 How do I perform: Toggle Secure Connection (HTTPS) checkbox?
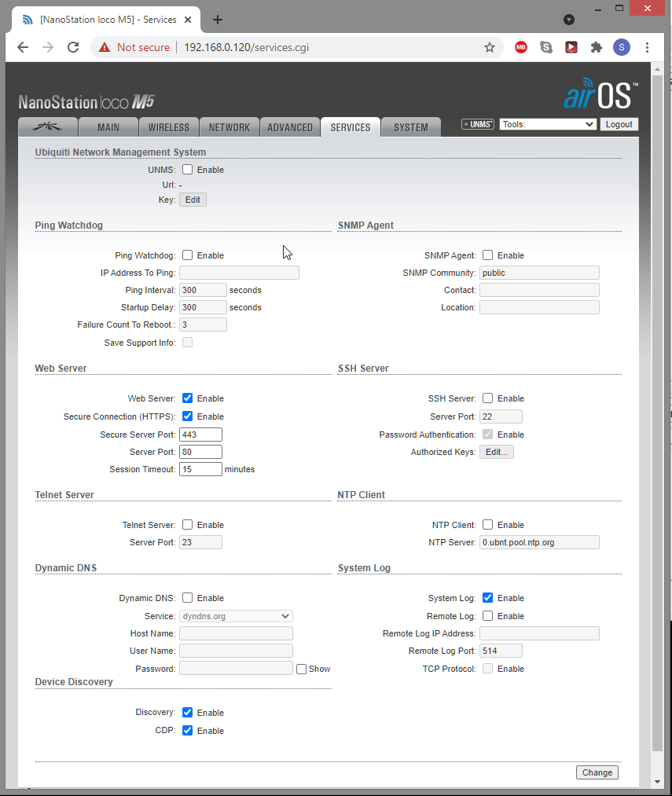pyautogui.click(x=187, y=416)
